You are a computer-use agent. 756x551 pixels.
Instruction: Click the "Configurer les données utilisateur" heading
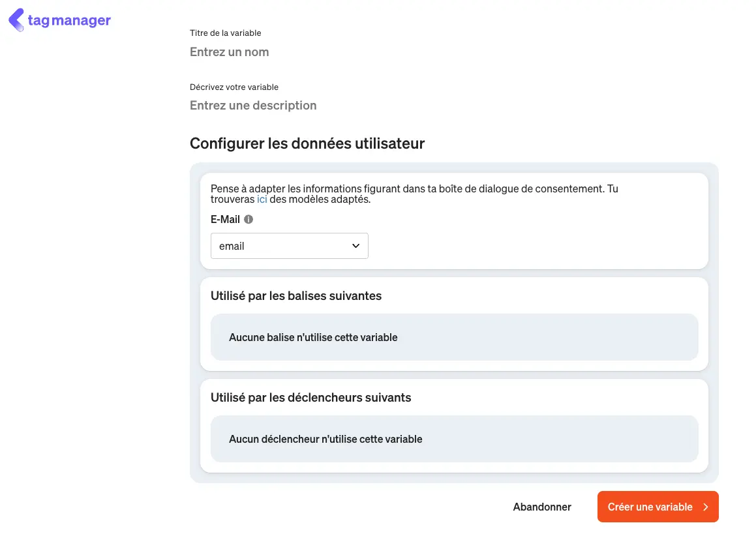point(307,143)
